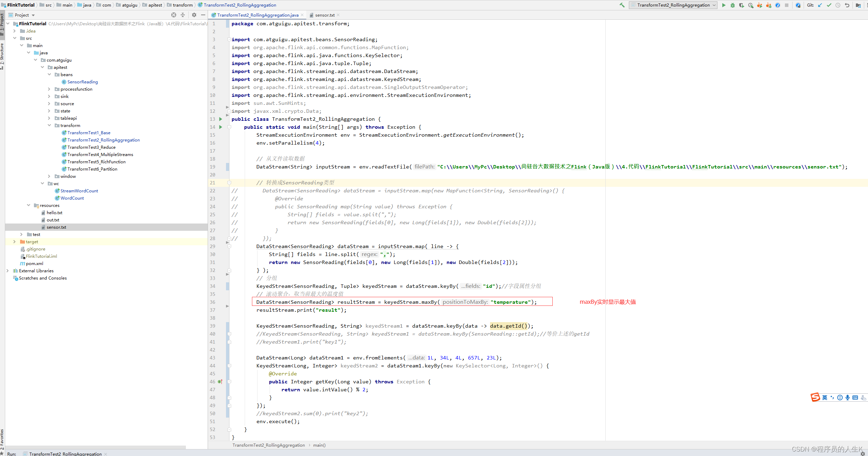Expand the processfunction package folder
Screen dimensions: 868x456
(49, 89)
